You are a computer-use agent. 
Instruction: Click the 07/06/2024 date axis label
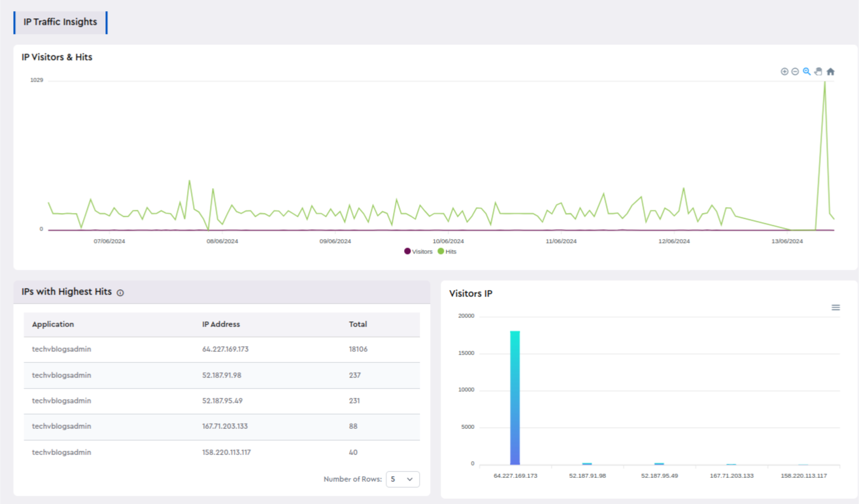pyautogui.click(x=109, y=241)
